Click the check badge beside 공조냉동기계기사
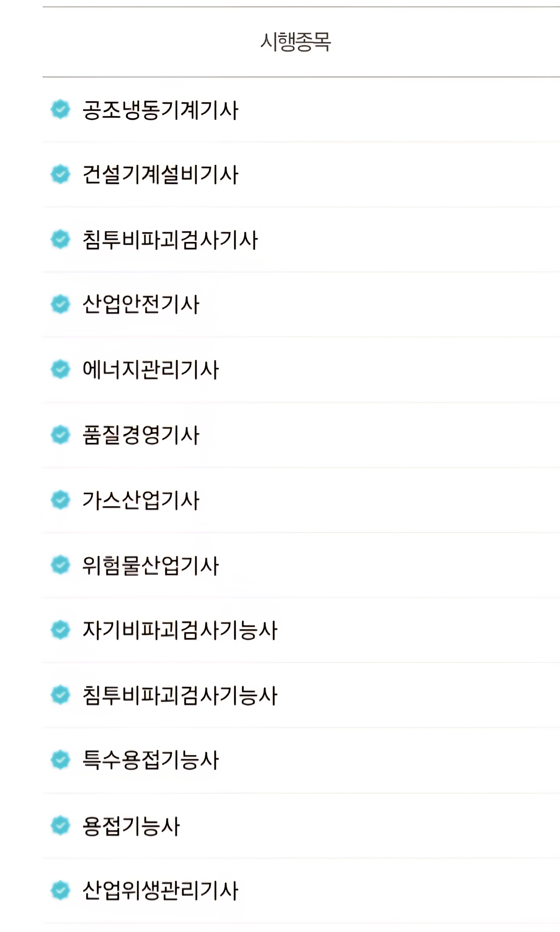The image size is (560, 932). pos(60,110)
